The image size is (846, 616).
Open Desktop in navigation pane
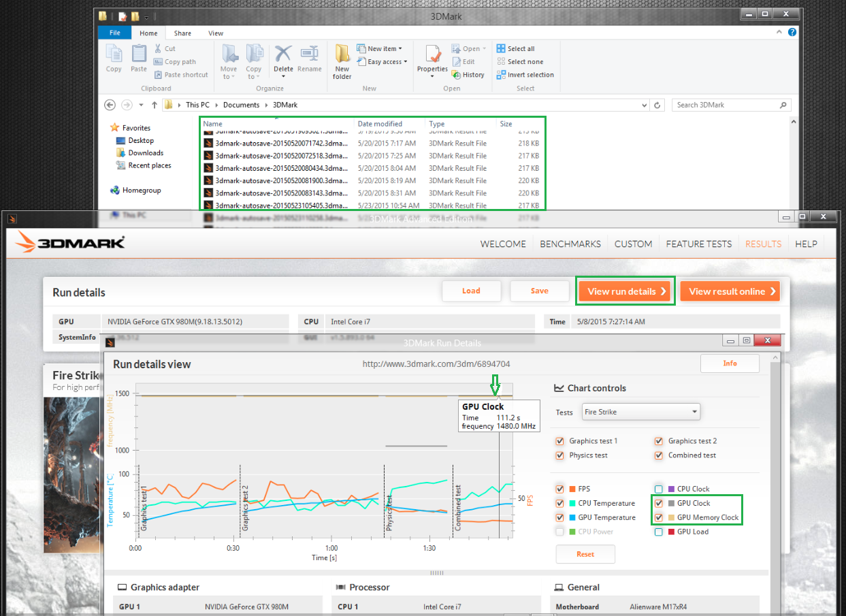[135, 140]
